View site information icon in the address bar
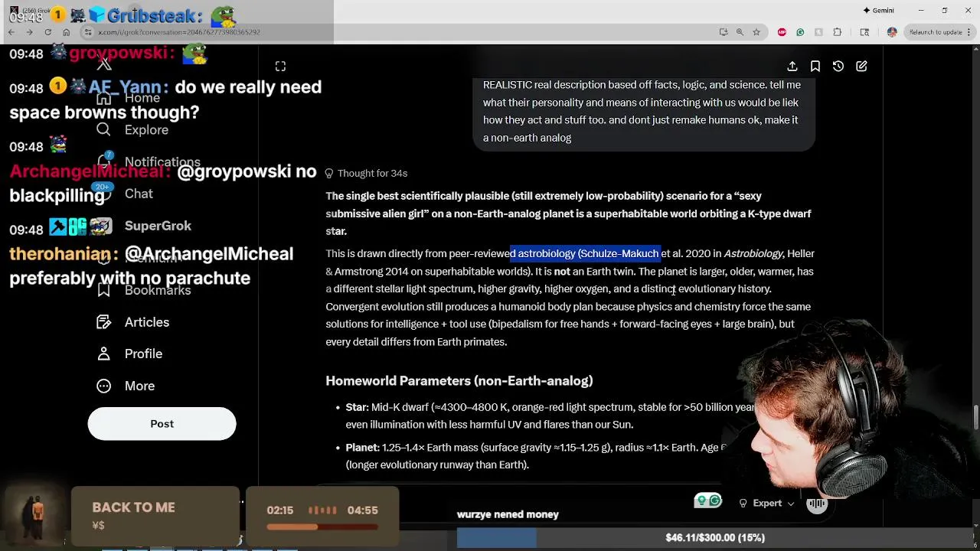This screenshot has width=980, height=551. [x=88, y=32]
